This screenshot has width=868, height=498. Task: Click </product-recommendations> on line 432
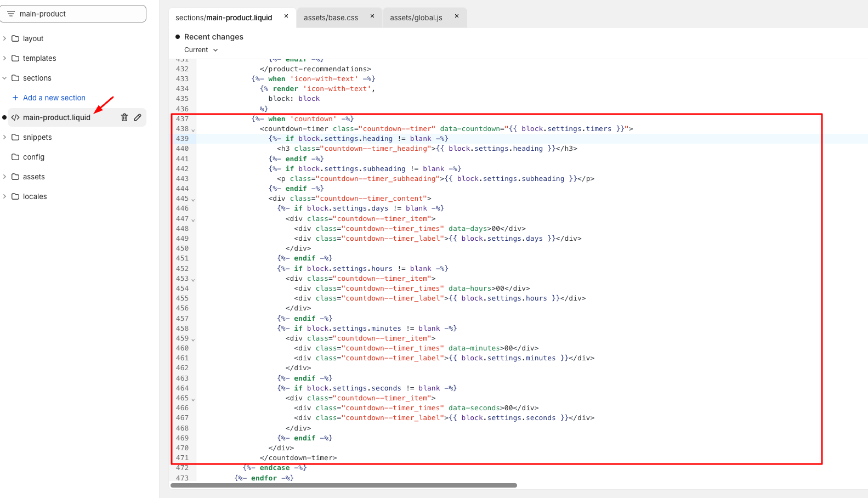coord(315,69)
